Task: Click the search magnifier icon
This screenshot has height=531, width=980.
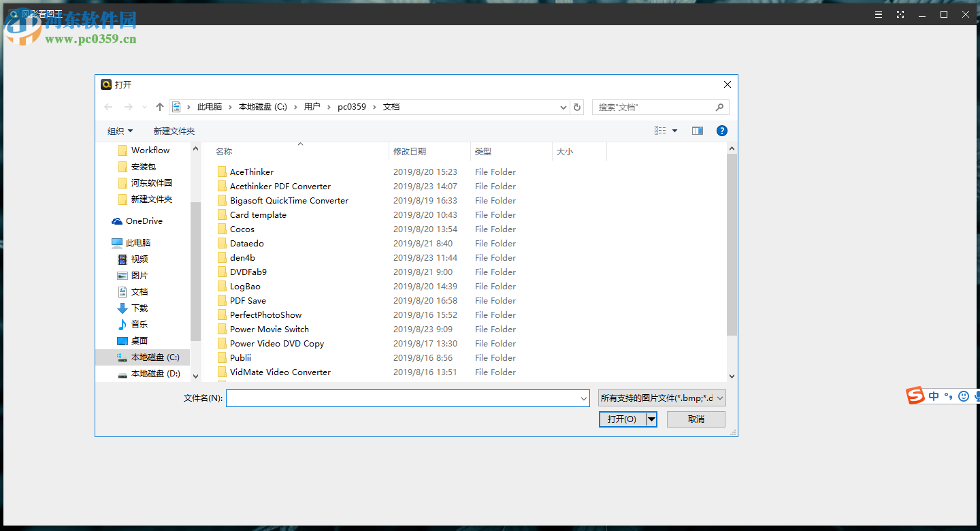Action: point(719,107)
